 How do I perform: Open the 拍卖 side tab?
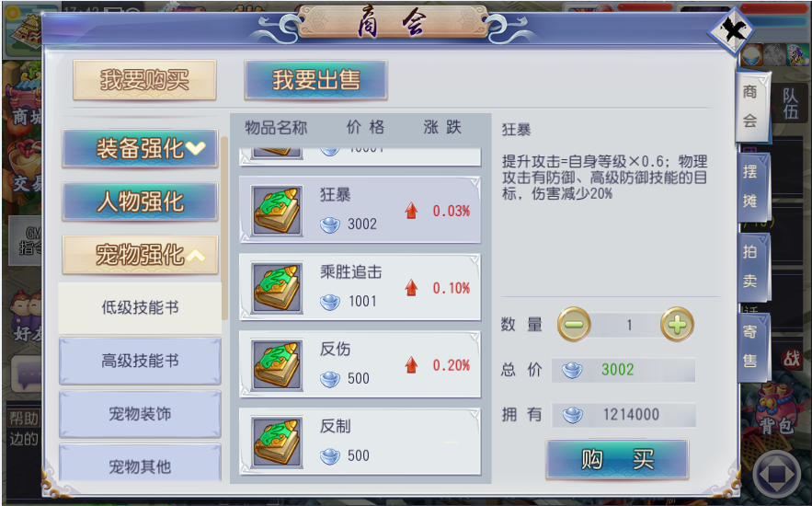(x=752, y=267)
